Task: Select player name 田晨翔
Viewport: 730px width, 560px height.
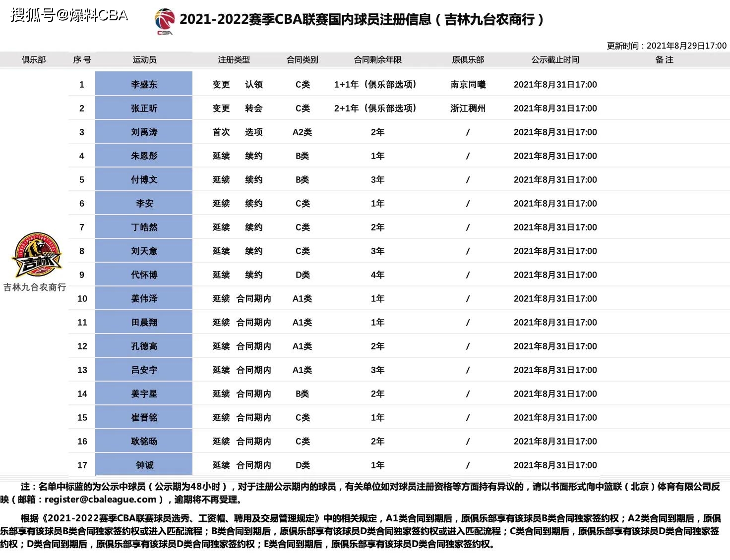Action: [x=144, y=323]
